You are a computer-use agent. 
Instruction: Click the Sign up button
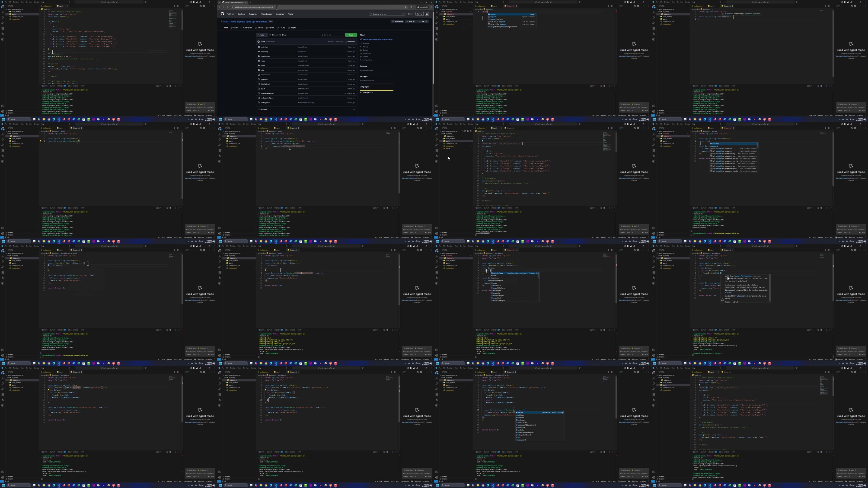click(420, 14)
